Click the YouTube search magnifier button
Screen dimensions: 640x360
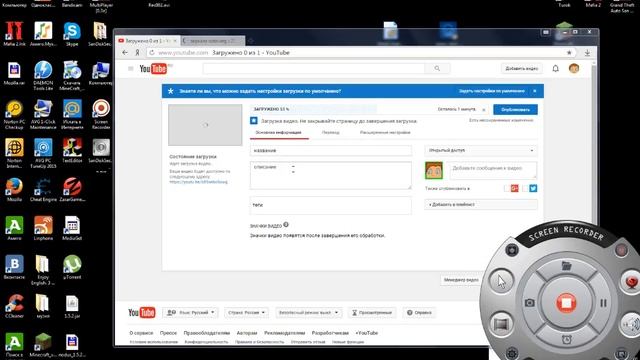(x=437, y=69)
